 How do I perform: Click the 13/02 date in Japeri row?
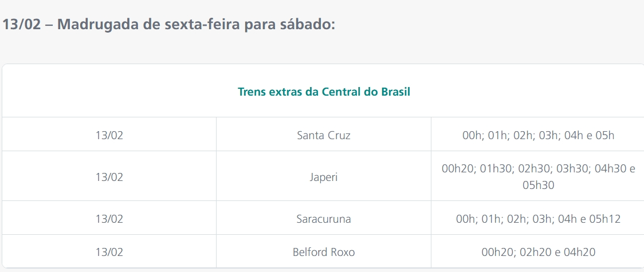[x=109, y=177]
